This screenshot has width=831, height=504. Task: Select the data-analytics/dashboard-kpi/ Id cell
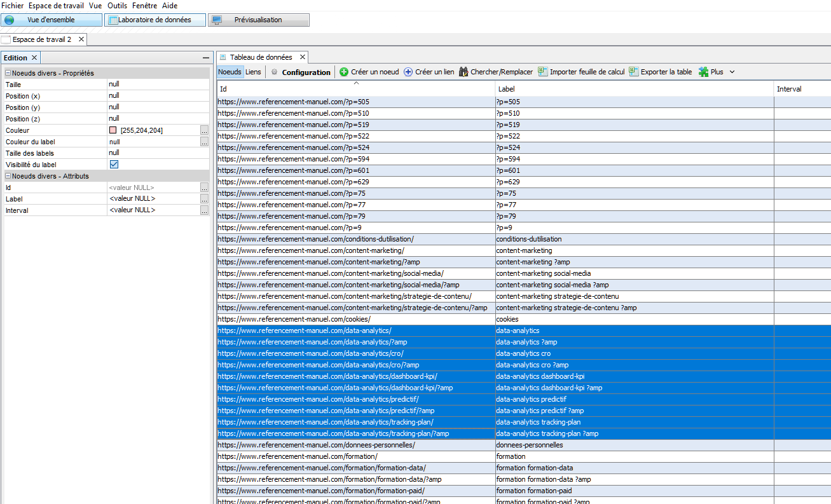356,376
